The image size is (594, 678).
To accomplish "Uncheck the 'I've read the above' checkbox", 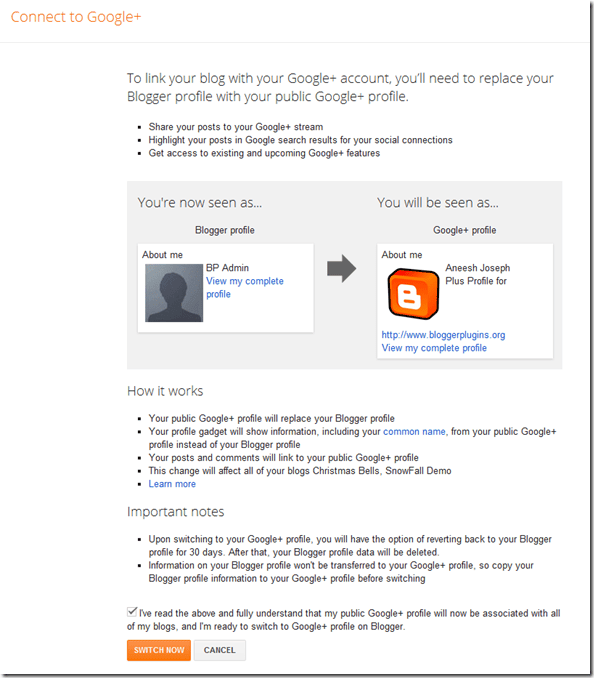I will 132,612.
